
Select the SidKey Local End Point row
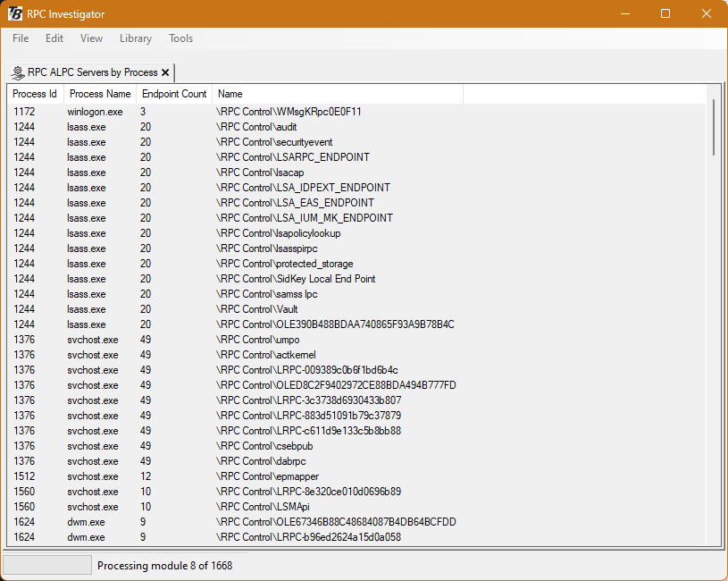coord(356,279)
